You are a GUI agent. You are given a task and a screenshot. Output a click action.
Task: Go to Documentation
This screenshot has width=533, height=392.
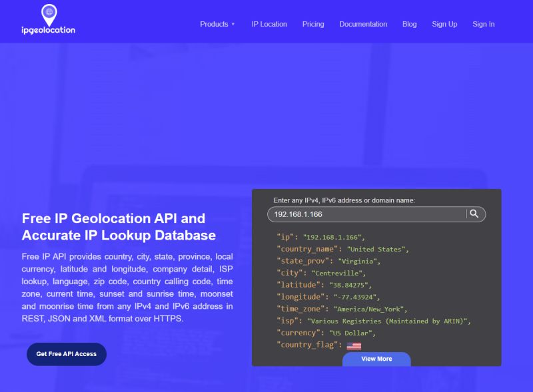tap(363, 24)
